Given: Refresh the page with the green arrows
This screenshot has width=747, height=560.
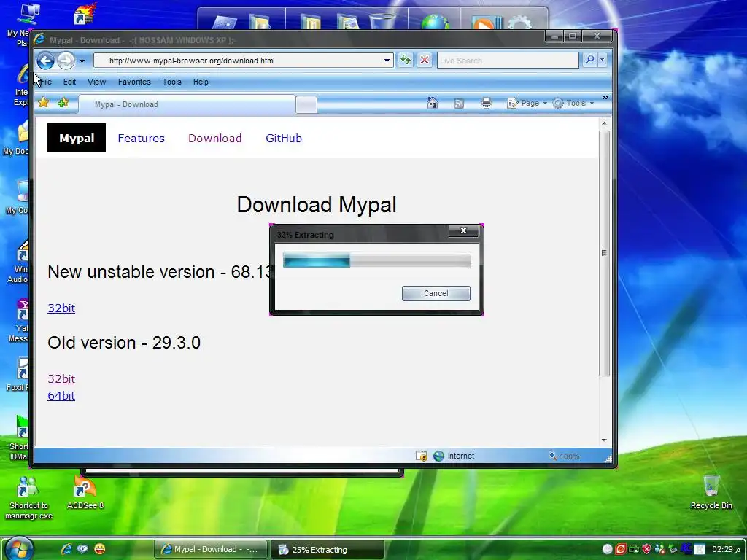Looking at the screenshot, I should coord(406,60).
